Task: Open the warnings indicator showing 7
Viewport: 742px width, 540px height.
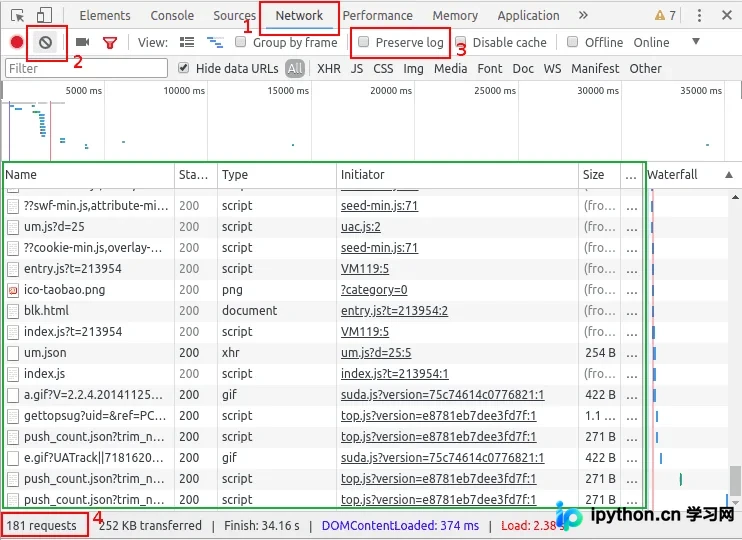Action: point(665,16)
